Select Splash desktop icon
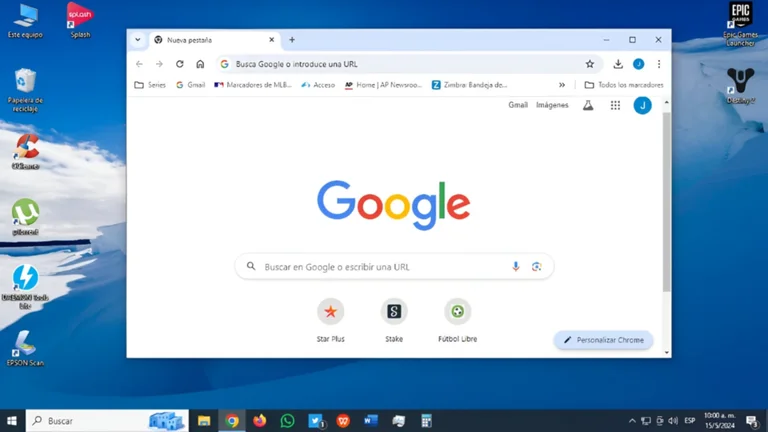The image size is (768, 432). tap(80, 20)
